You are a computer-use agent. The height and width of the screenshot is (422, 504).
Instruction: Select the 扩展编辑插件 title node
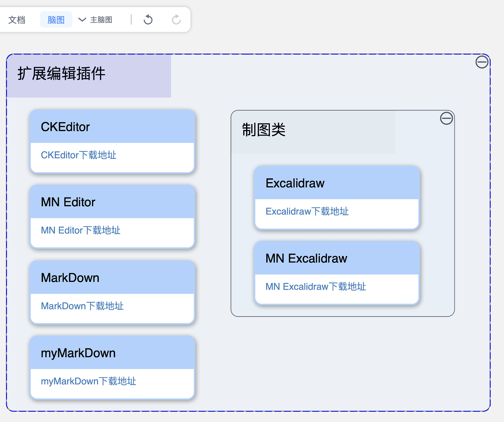[x=89, y=76]
